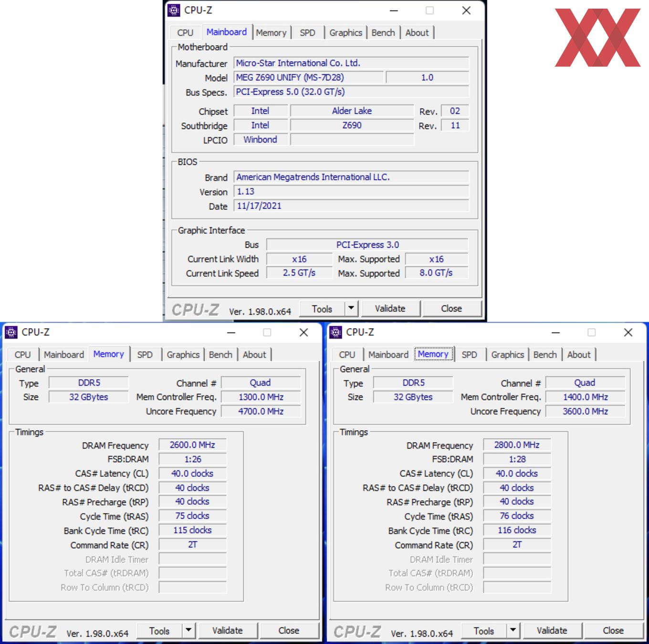
Task: Open Bench tab in top Mainboard window
Action: [383, 32]
